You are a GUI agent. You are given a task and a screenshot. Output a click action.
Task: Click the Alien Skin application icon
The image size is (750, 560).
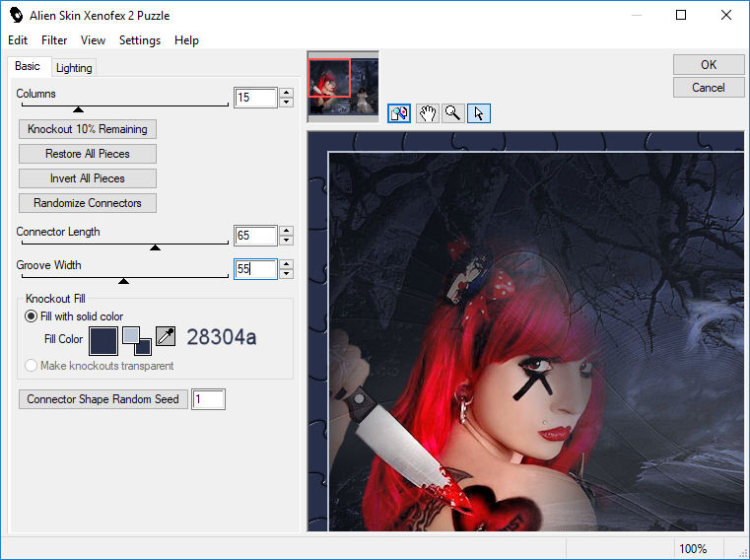(x=16, y=15)
